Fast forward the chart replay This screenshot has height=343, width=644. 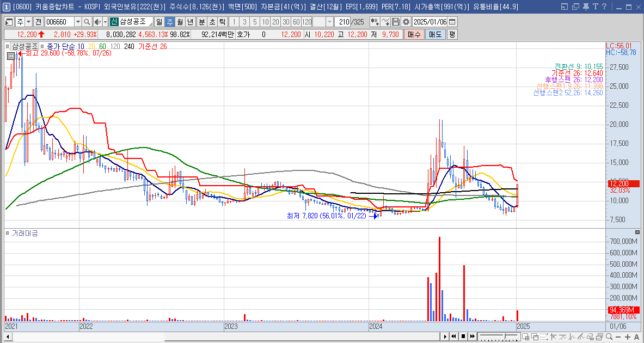473,337
